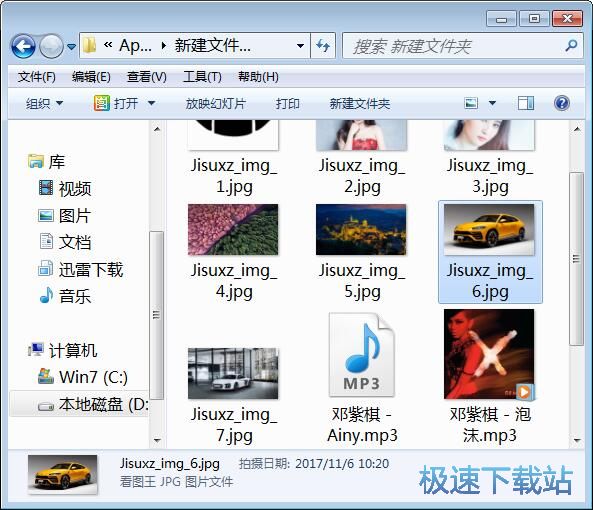593x510 pixels.
Task: Click the Back navigation arrow
Action: pyautogui.click(x=23, y=46)
